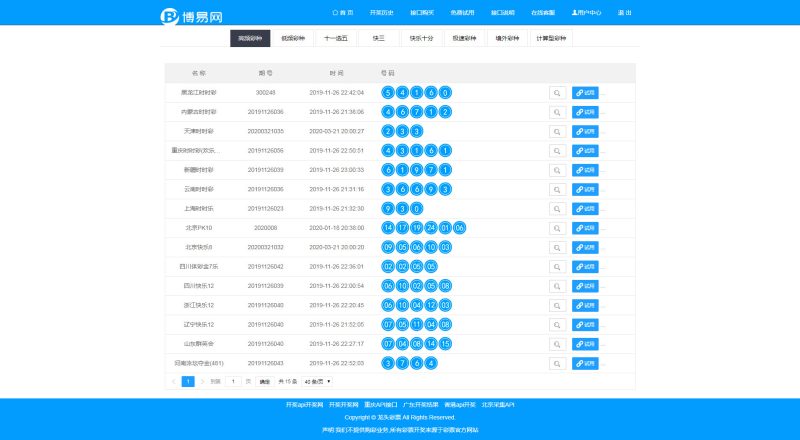Click search icon in issue 20191126043 row
This screenshot has height=440, width=800.
coord(557,364)
